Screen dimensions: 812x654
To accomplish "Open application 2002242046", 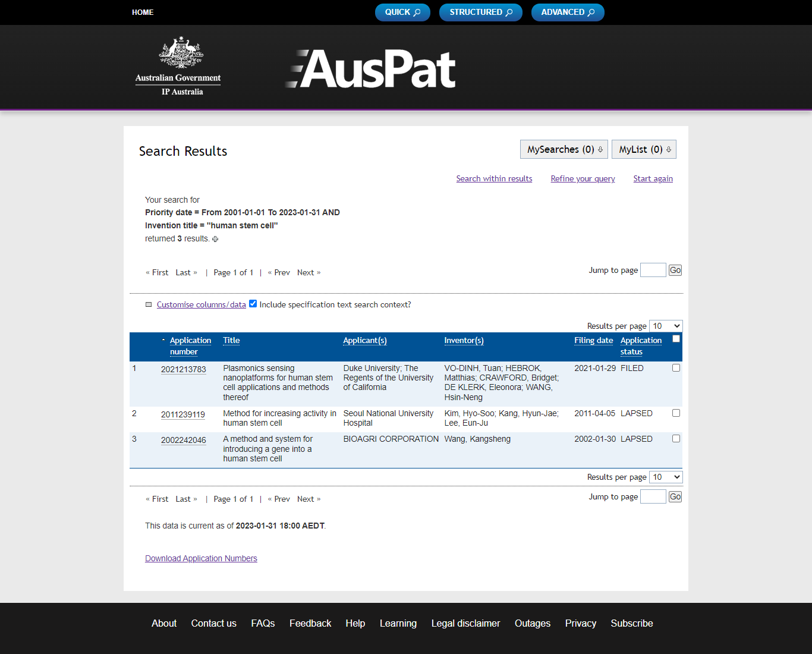I will click(x=184, y=440).
